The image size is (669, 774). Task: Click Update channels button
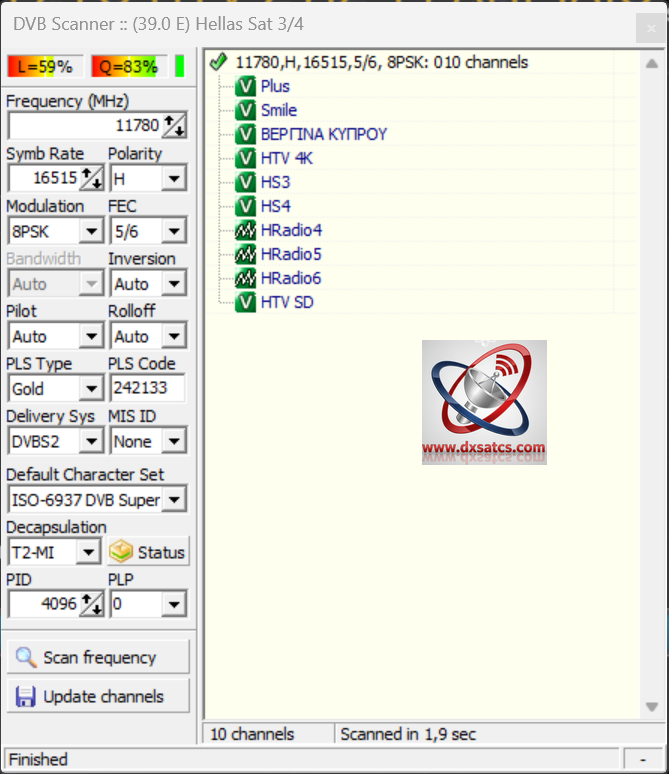click(98, 696)
